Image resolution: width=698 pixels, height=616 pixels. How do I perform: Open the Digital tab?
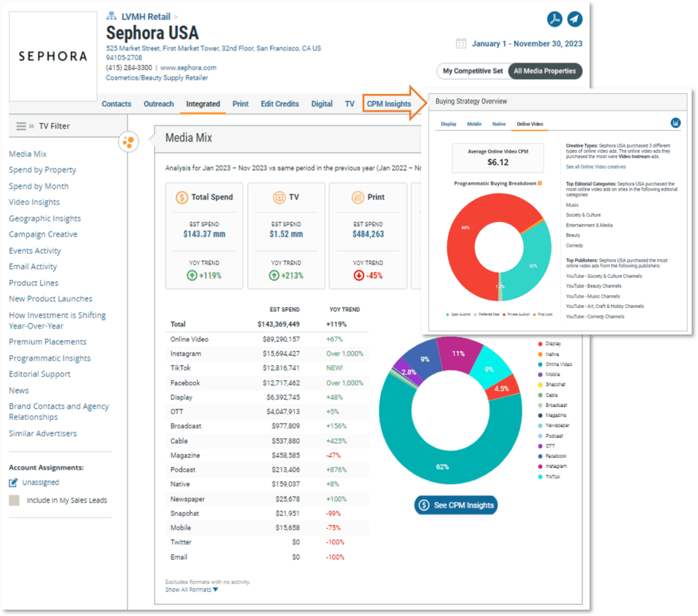tap(322, 104)
